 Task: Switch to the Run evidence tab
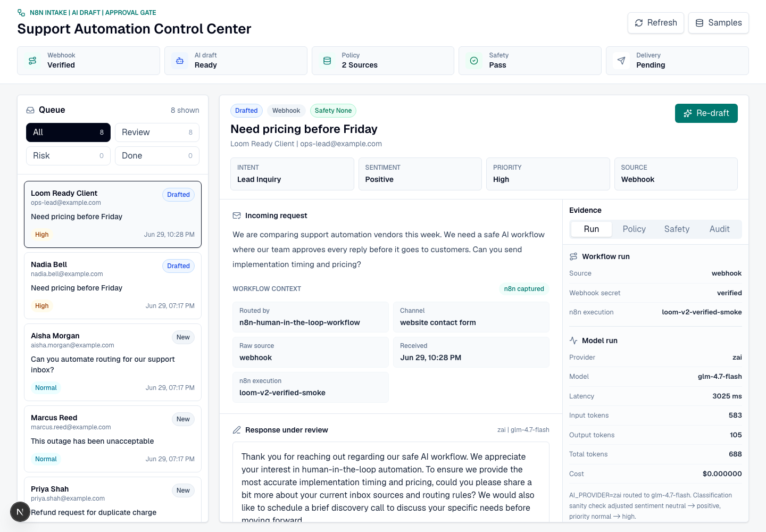[592, 229]
